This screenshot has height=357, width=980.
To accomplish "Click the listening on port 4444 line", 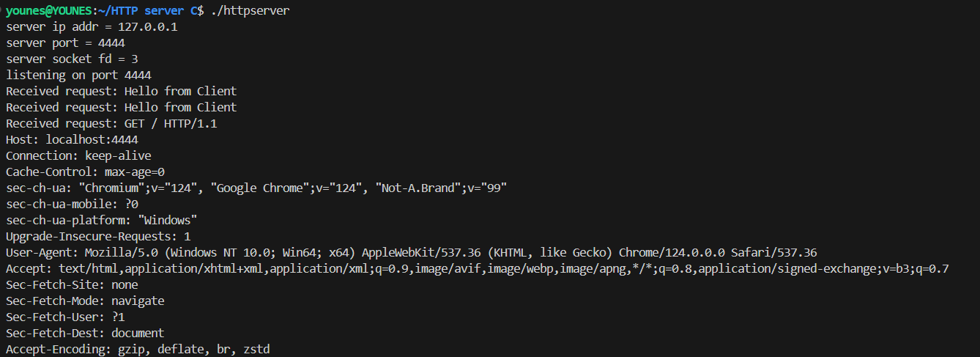I will coord(78,75).
